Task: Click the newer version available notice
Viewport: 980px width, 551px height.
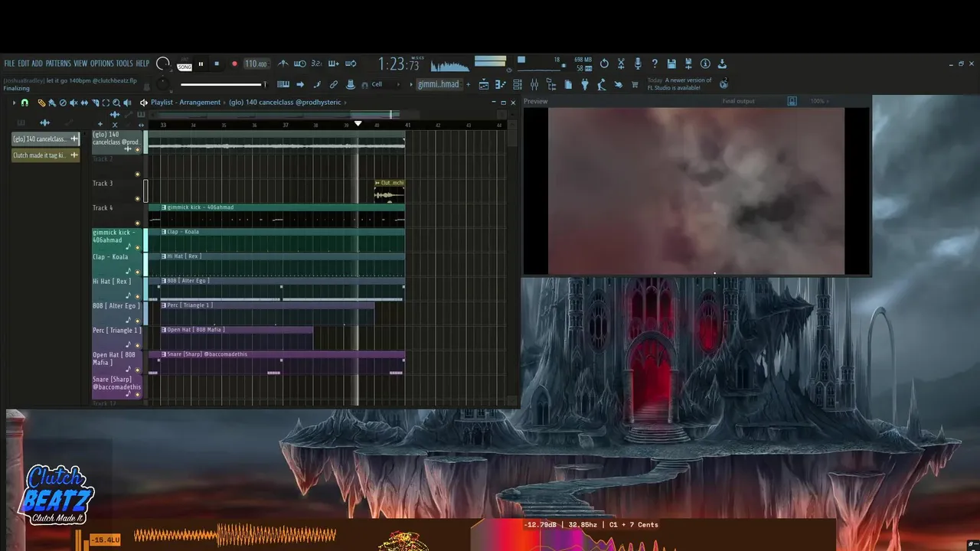Action: [x=679, y=84]
